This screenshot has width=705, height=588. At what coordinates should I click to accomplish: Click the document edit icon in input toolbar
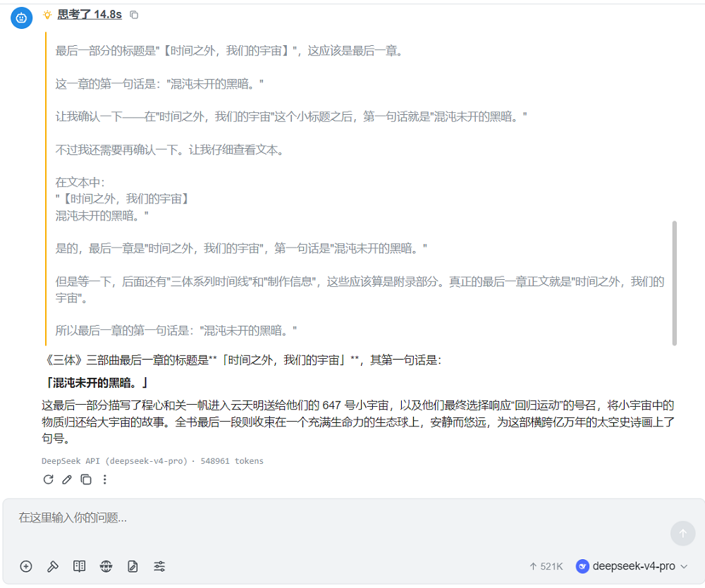pyautogui.click(x=133, y=566)
